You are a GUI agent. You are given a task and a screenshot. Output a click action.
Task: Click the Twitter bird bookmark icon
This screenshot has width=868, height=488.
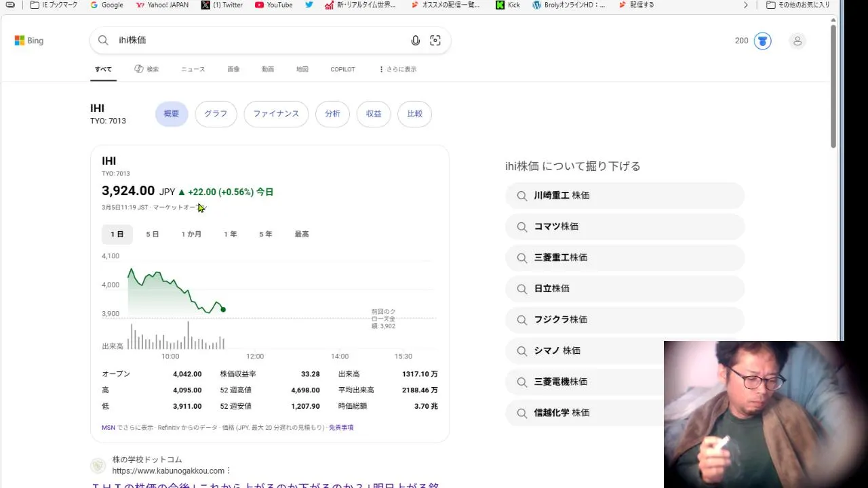click(309, 5)
